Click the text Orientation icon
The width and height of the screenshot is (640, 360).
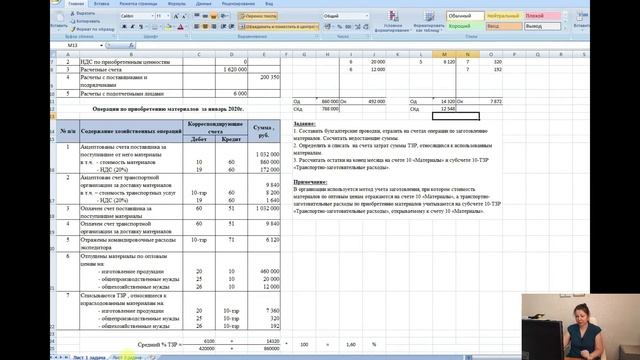(224, 16)
